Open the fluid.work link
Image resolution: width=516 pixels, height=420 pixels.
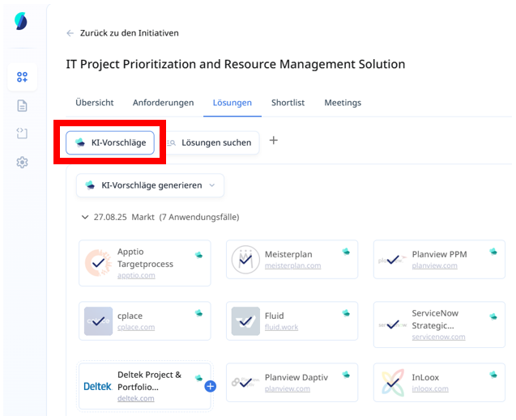(x=281, y=328)
